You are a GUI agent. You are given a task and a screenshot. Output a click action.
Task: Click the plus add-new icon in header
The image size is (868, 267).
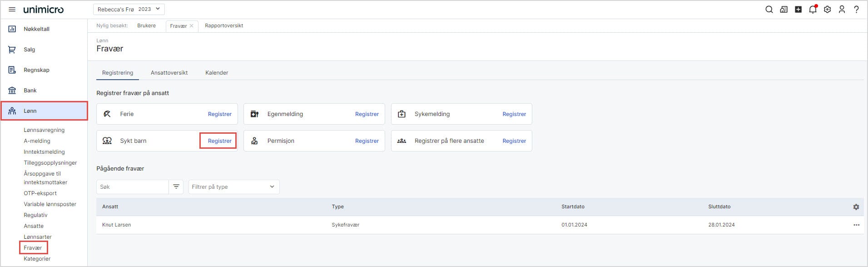[x=798, y=10]
